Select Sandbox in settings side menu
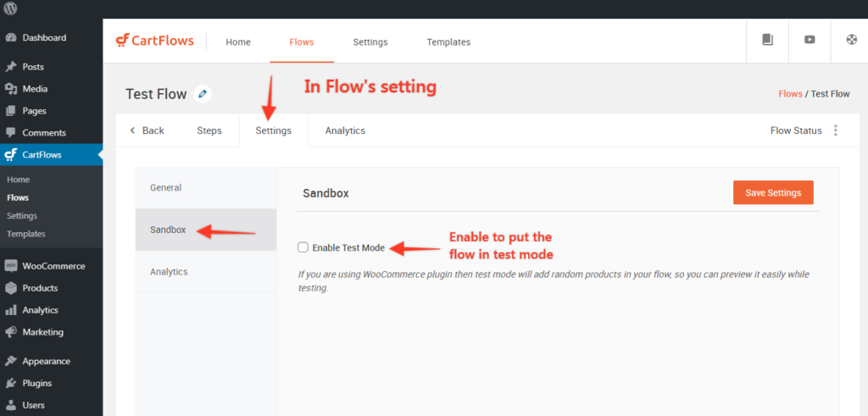 (206, 230)
